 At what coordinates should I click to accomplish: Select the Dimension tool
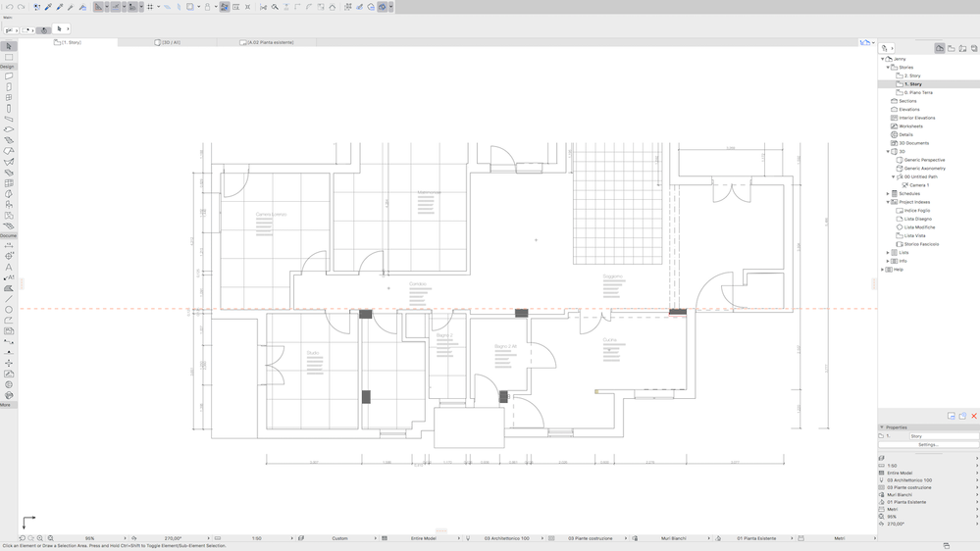[x=9, y=245]
